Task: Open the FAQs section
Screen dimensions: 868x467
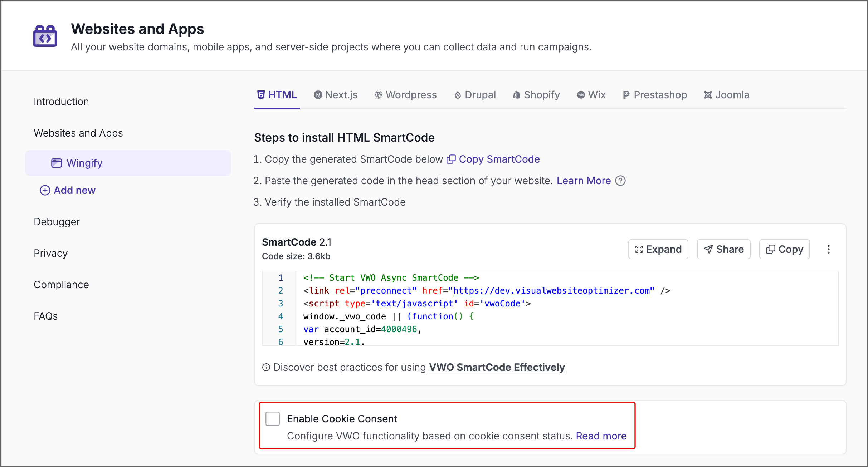Action: [45, 316]
